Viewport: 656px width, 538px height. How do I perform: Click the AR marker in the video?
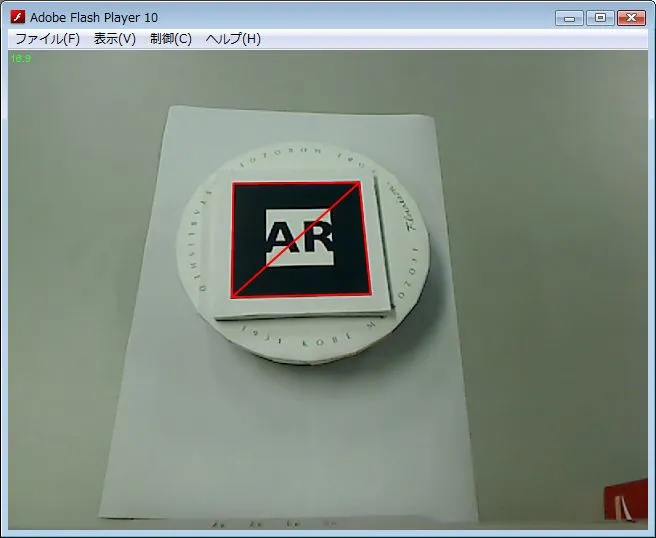[x=301, y=239]
